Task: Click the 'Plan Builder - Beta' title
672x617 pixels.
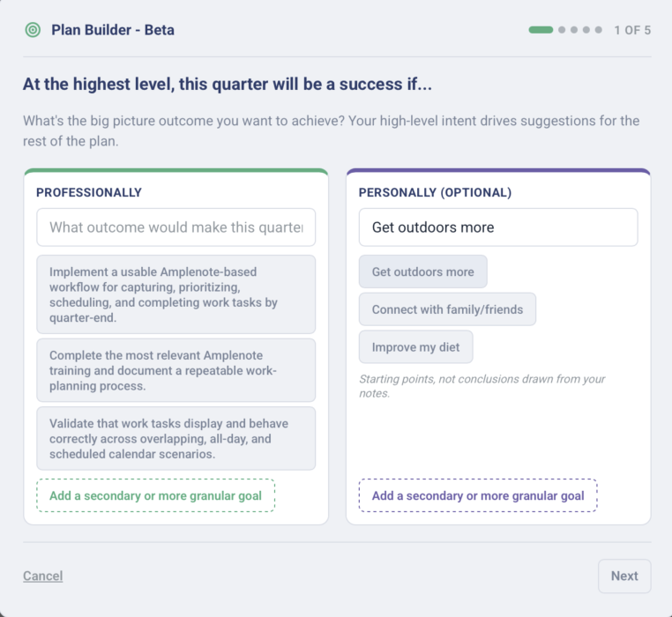Action: pos(113,30)
